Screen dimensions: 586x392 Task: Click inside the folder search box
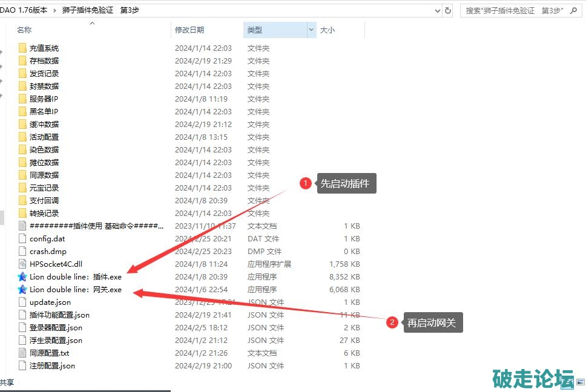coord(515,11)
